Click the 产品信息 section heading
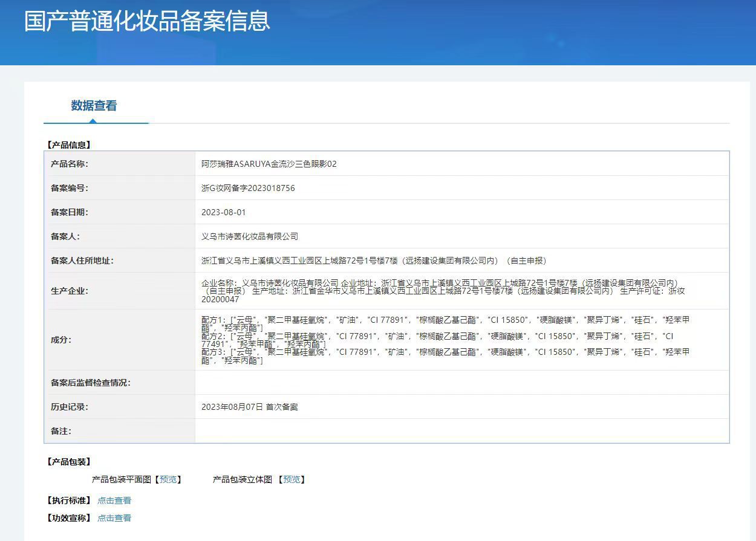The height and width of the screenshot is (541, 756). [68, 145]
